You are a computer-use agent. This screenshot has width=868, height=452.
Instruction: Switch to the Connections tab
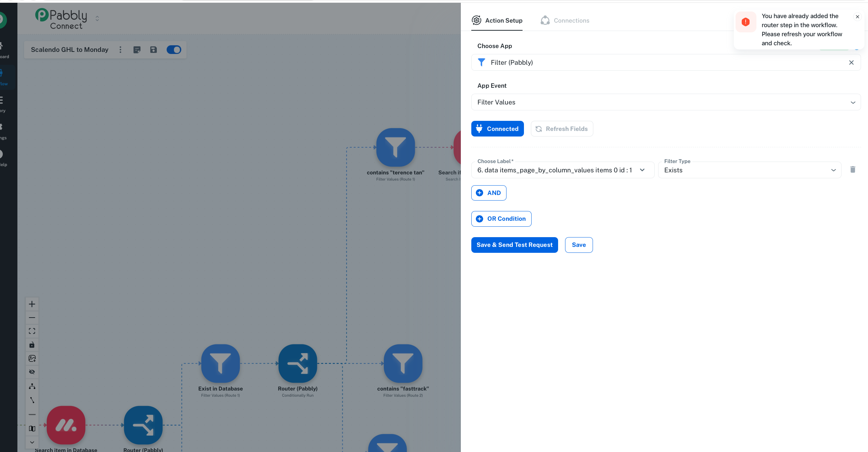565,21
